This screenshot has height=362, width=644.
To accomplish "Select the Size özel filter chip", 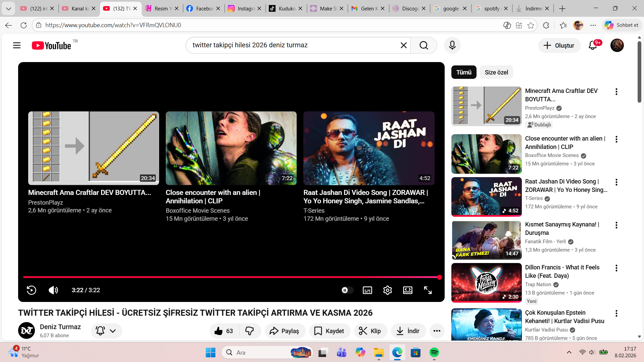I will (496, 72).
